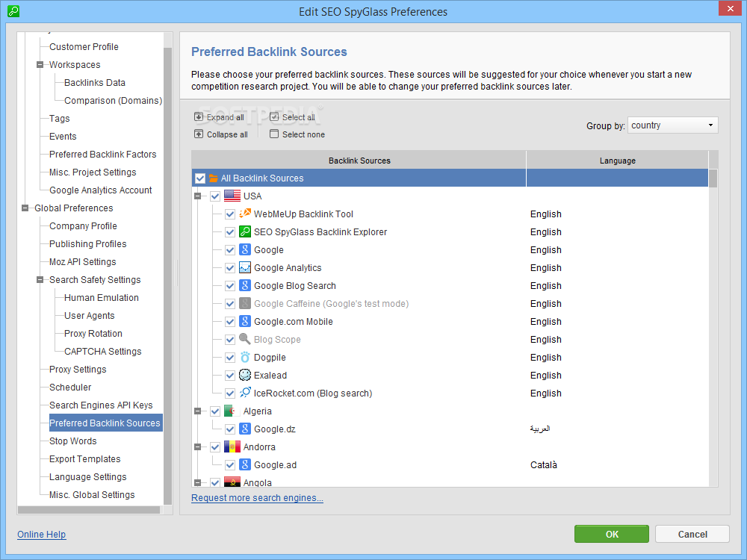Follow the Request more search engines link
Viewport: 747px width, 560px height.
click(257, 497)
